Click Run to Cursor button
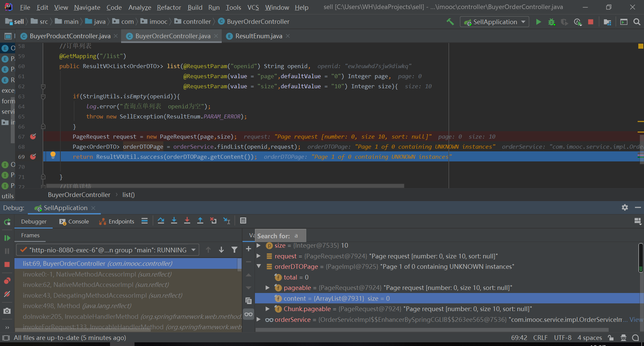The width and height of the screenshot is (644, 346). point(227,221)
